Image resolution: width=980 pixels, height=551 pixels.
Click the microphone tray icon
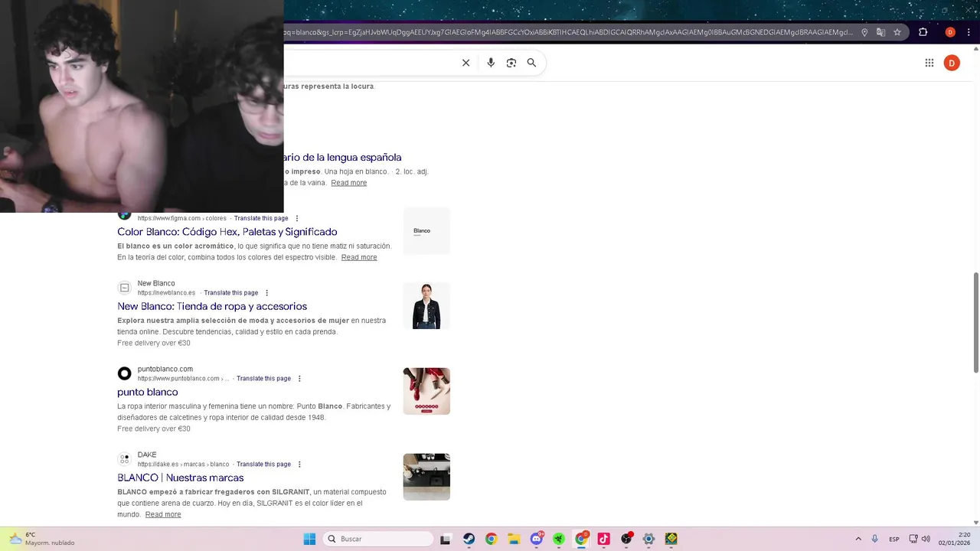(874, 539)
